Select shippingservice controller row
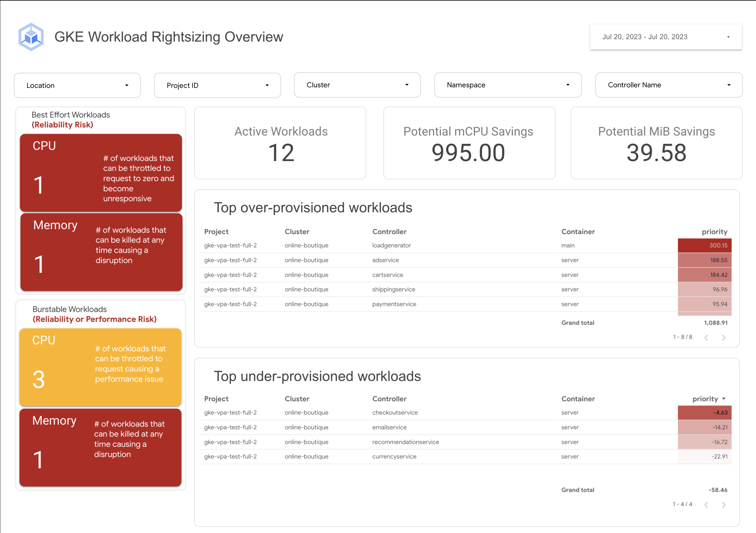This screenshot has height=533, width=756. (394, 289)
